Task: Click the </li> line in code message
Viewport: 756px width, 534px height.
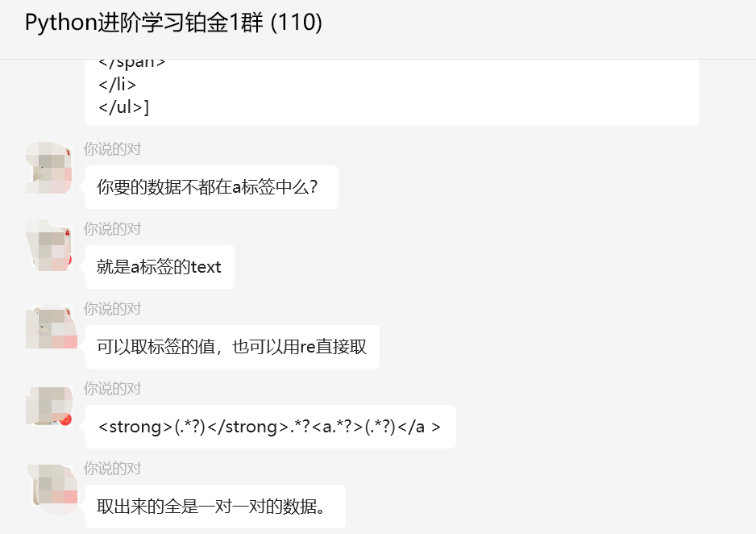Action: [x=117, y=85]
